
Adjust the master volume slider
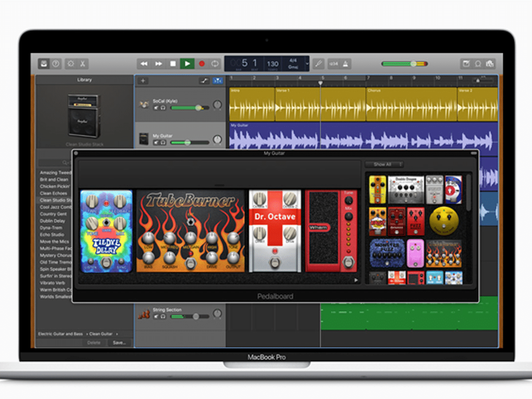tap(413, 64)
